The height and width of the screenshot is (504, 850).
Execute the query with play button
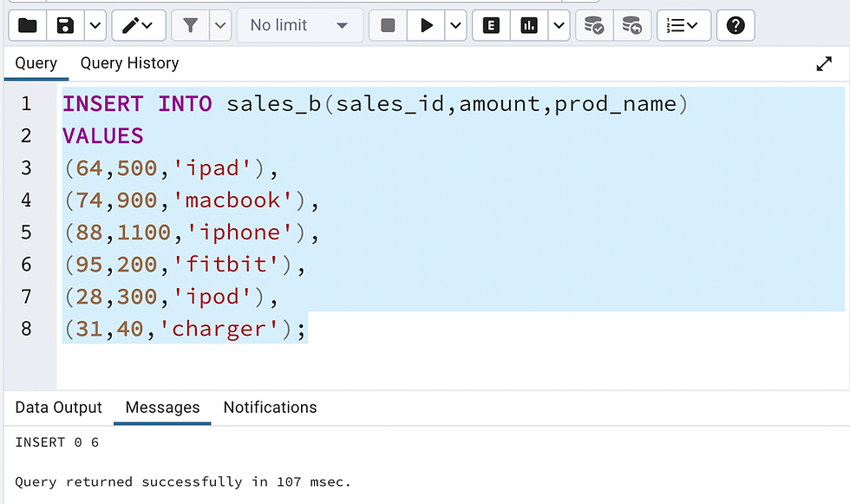(426, 25)
